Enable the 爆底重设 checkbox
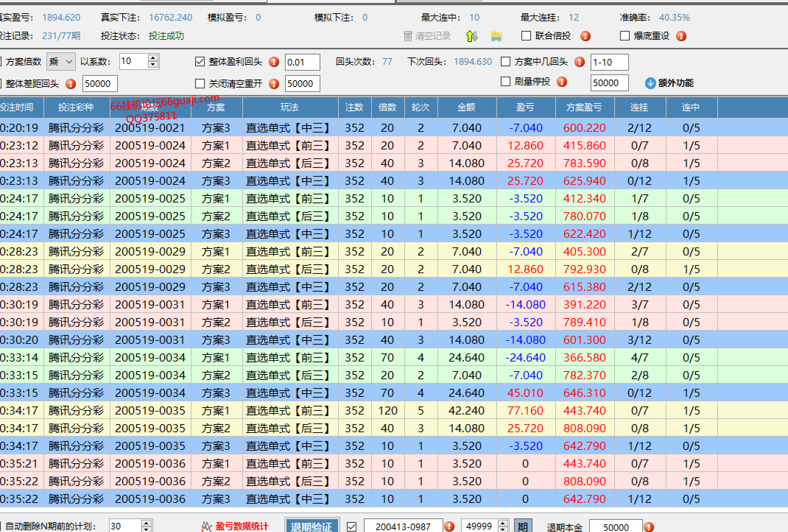Screen dimensions: 788x532 625,36
